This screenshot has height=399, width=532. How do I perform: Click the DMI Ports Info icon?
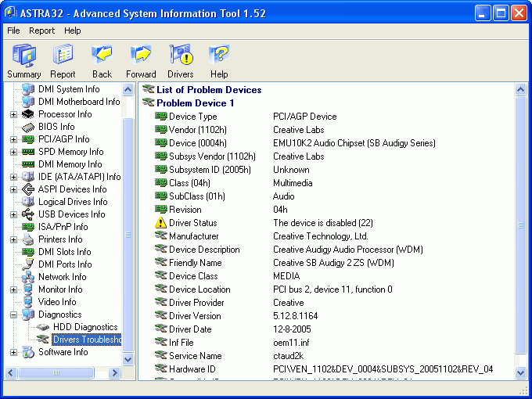28,264
